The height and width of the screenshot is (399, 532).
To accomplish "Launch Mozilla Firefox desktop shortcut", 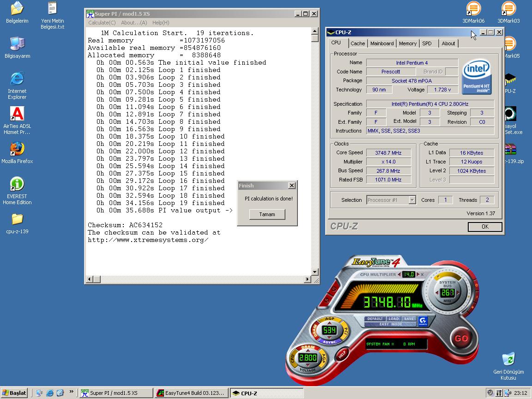I will pos(17,153).
